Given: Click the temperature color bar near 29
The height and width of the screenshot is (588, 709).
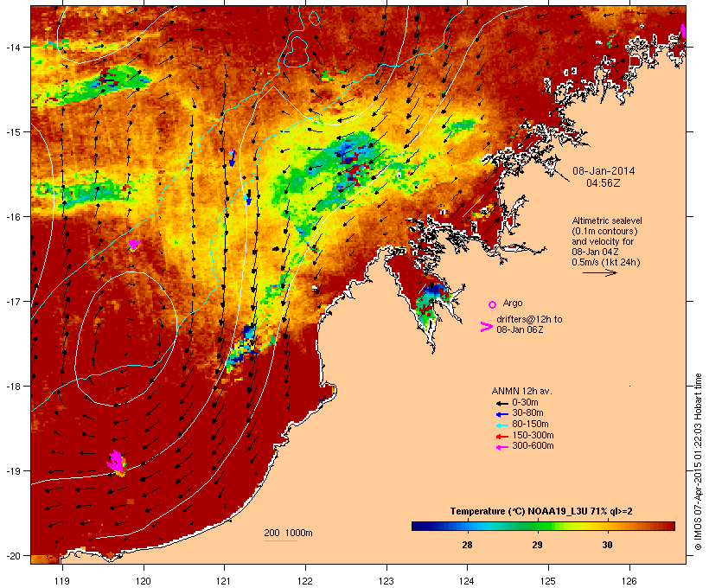Looking at the screenshot, I should click(x=537, y=526).
